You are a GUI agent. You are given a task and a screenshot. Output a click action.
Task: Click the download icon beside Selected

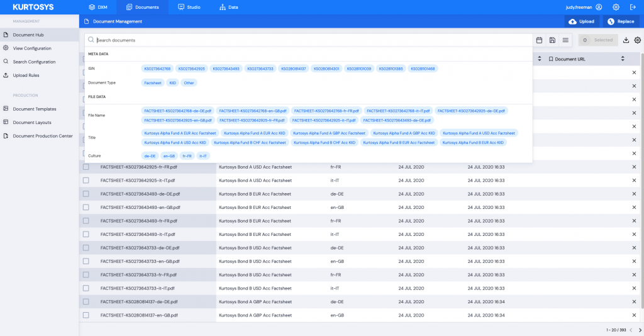tap(626, 40)
